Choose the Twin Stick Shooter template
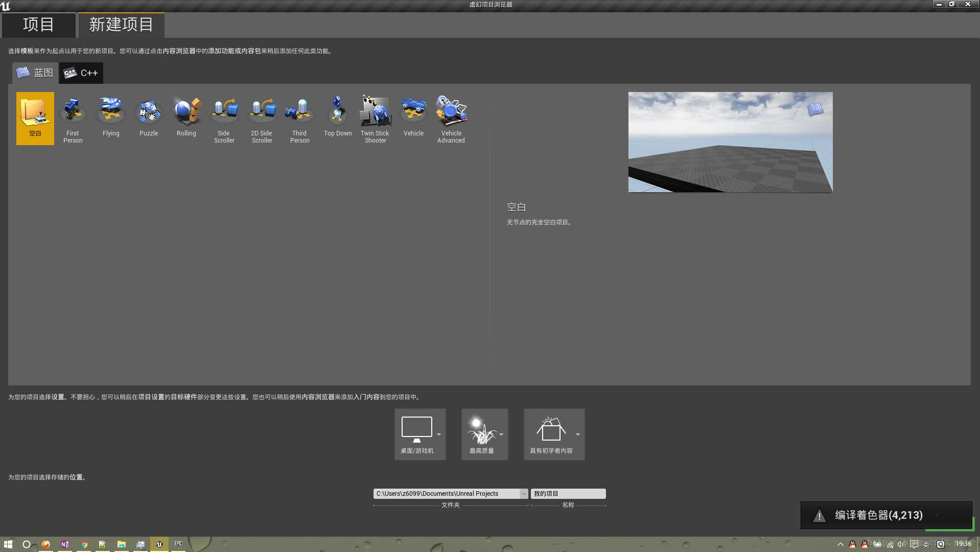This screenshot has height=552, width=980. (376, 119)
